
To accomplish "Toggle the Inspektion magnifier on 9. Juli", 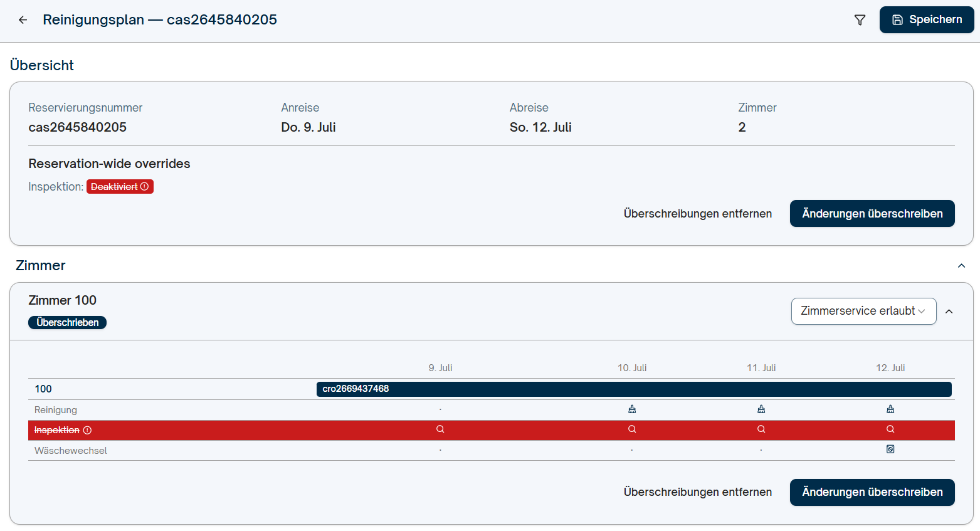I will point(440,429).
